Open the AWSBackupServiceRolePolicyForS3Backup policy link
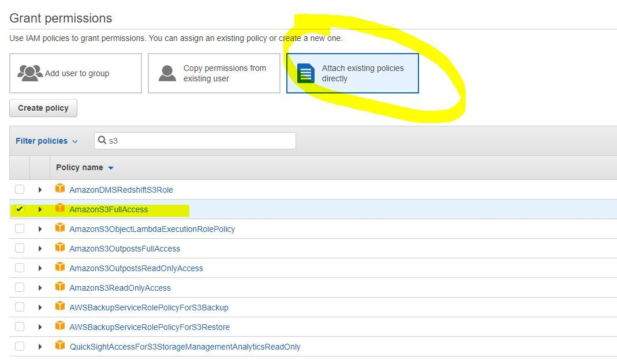 pos(149,307)
